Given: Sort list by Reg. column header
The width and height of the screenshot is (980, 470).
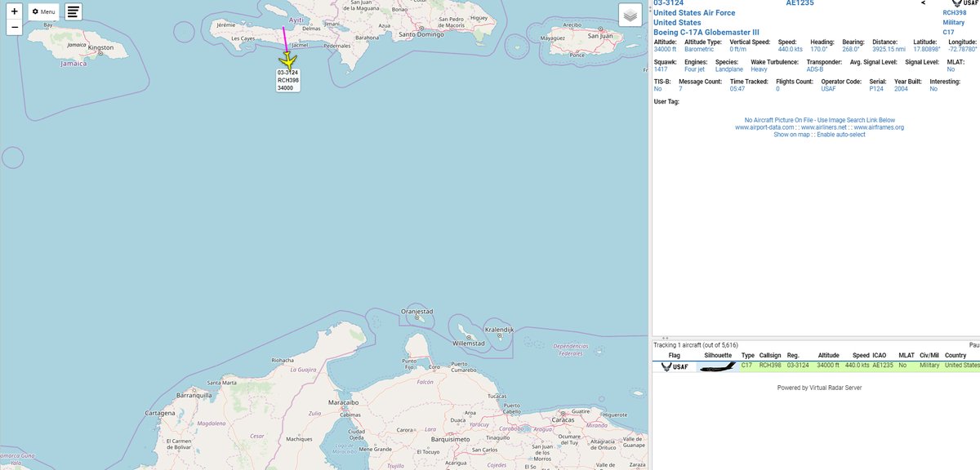Looking at the screenshot, I should click(793, 356).
